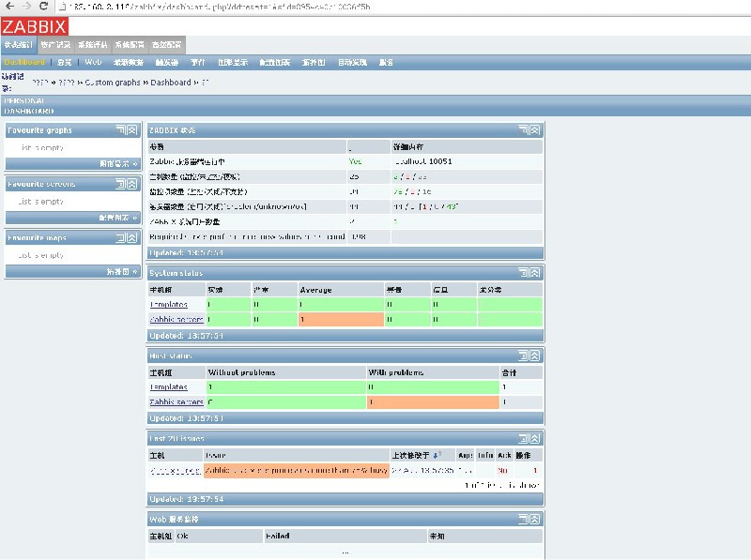
Task: Click orange issue description about processes busy
Action: click(297, 471)
